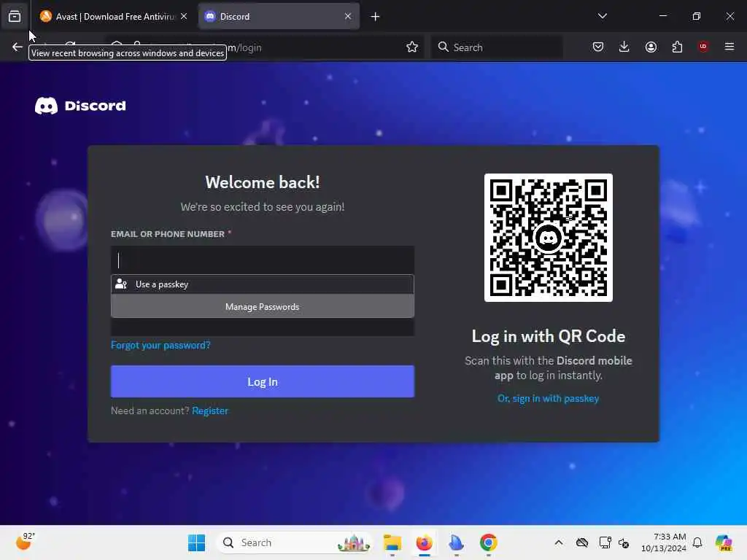This screenshot has width=747, height=560.
Task: Open the Extensions puzzle icon
Action: click(677, 47)
